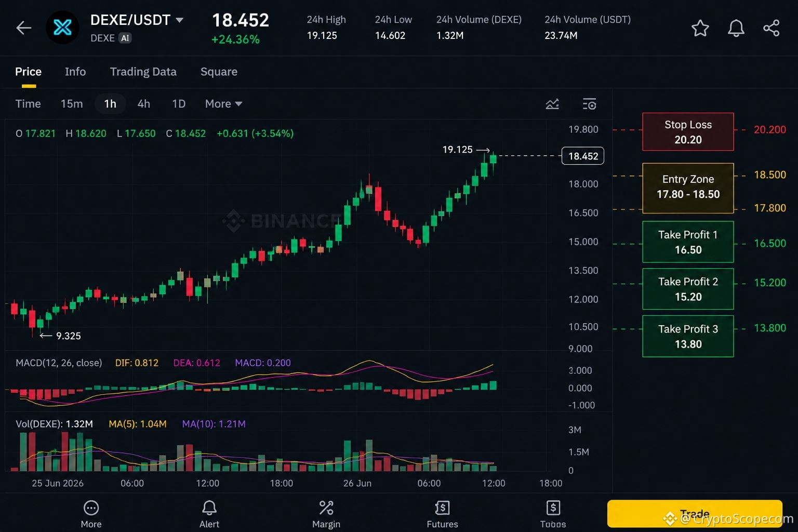The width and height of the screenshot is (798, 532).
Task: Tap the AI tag beside DEXE
Action: click(x=125, y=38)
